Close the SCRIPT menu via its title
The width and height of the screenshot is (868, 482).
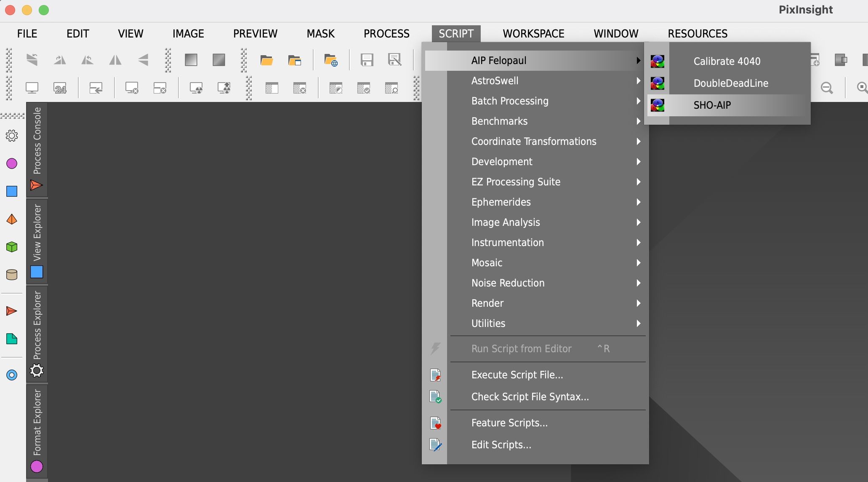coord(456,34)
